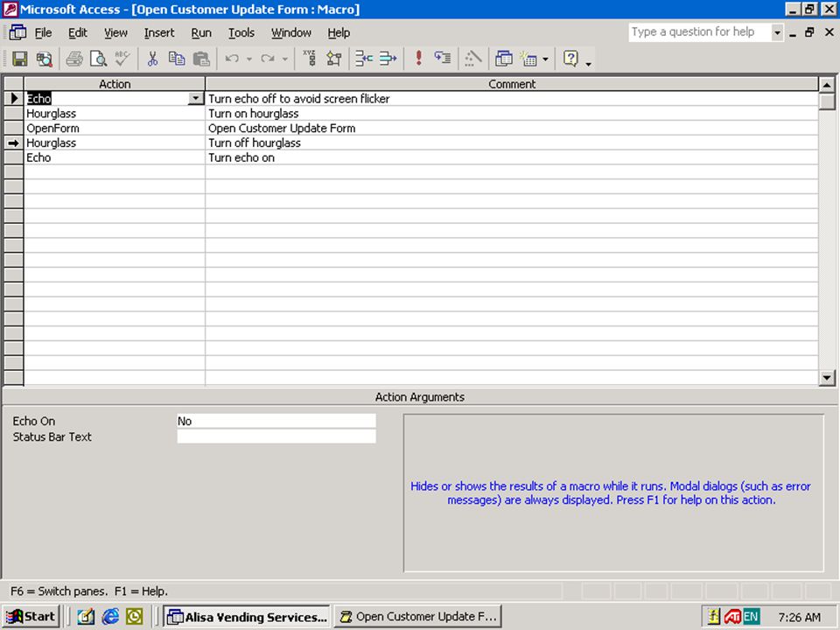Viewport: 840px width, 630px height.
Task: Open the Help menu
Action: click(339, 32)
